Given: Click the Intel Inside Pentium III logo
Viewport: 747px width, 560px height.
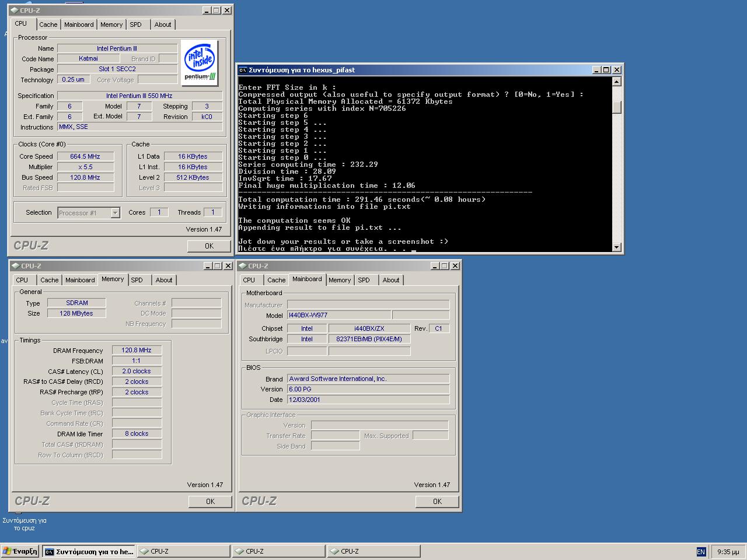Looking at the screenshot, I should pos(200,64).
